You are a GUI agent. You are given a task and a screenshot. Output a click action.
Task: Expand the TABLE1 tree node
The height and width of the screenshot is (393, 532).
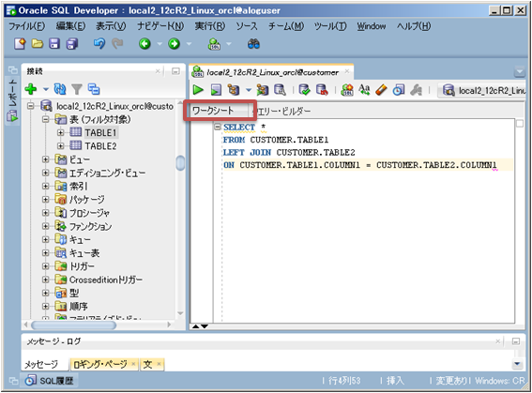click(x=60, y=132)
